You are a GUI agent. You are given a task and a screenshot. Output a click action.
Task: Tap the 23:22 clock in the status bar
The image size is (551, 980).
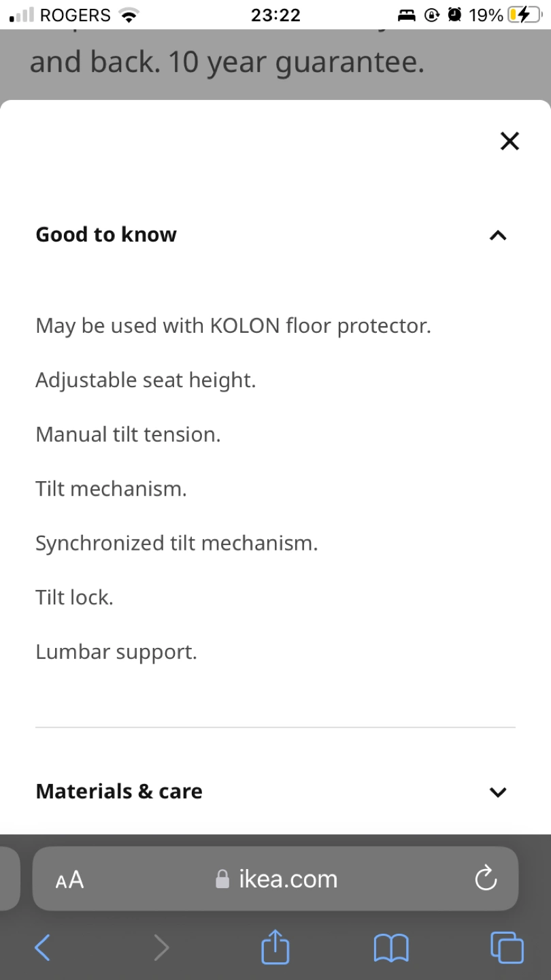pyautogui.click(x=275, y=15)
